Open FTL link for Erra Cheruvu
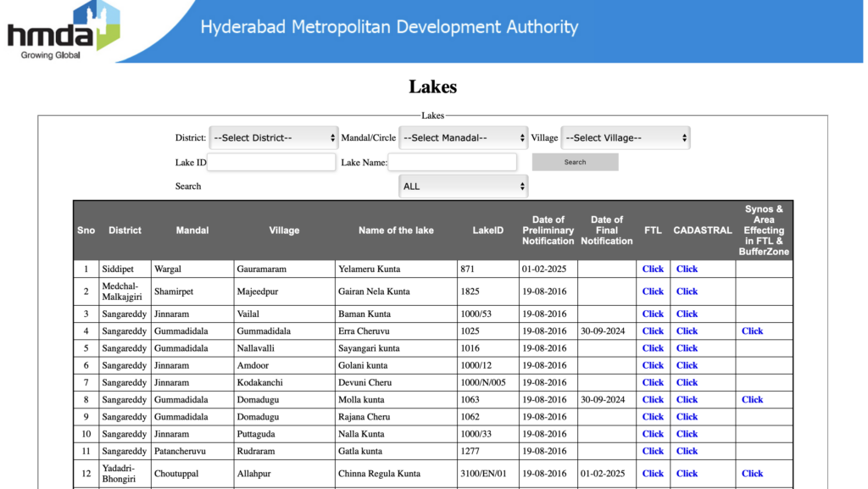 (x=653, y=331)
